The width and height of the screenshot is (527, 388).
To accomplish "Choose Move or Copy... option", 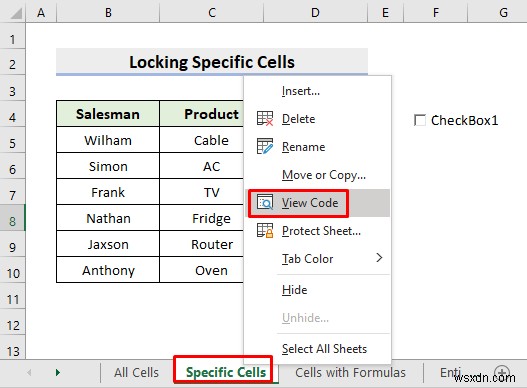I will click(318, 175).
